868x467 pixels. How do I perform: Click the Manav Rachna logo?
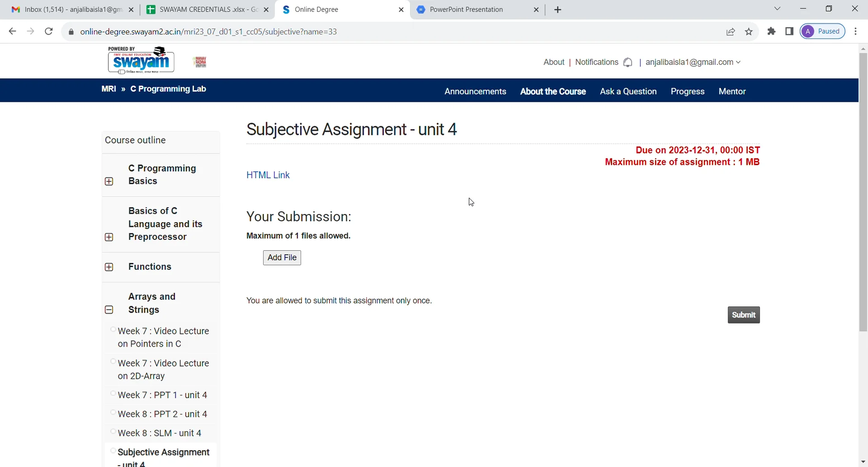199,61
